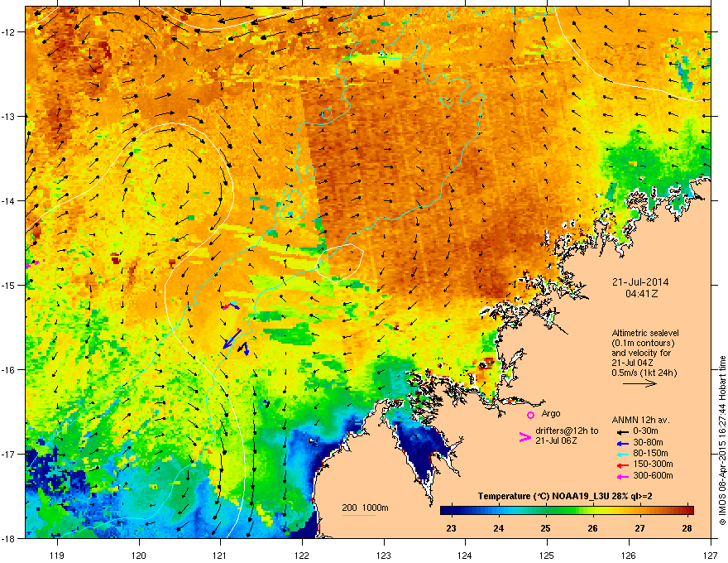The image size is (728, 563).
Task: Click the longitude axis label '122'
Action: (302, 555)
